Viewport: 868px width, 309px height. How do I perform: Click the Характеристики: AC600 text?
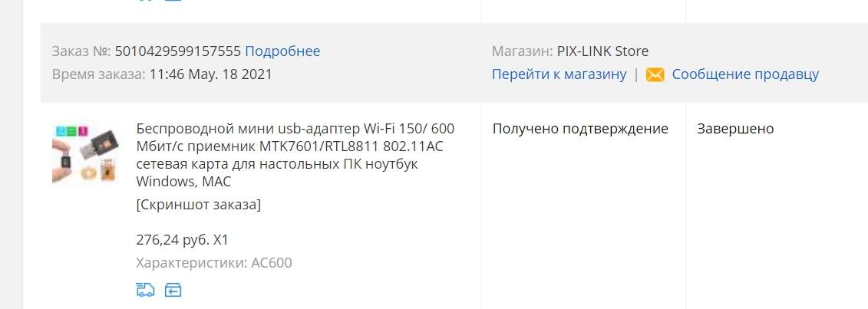[213, 262]
